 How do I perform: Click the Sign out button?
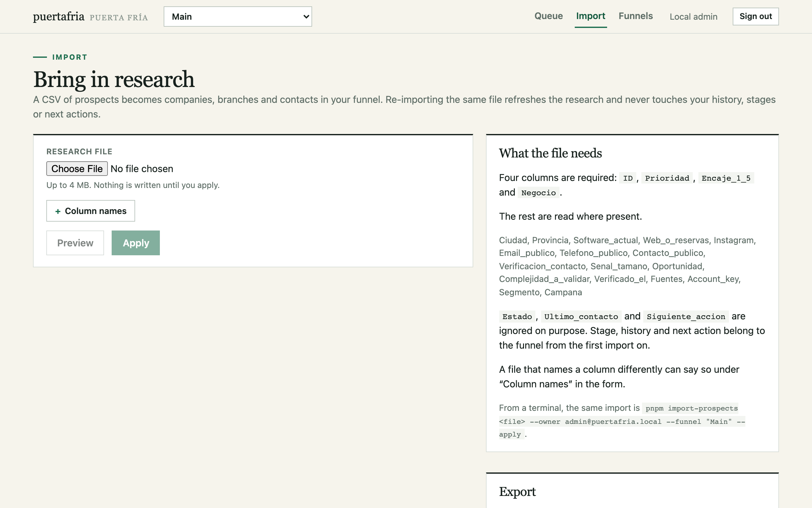point(756,17)
